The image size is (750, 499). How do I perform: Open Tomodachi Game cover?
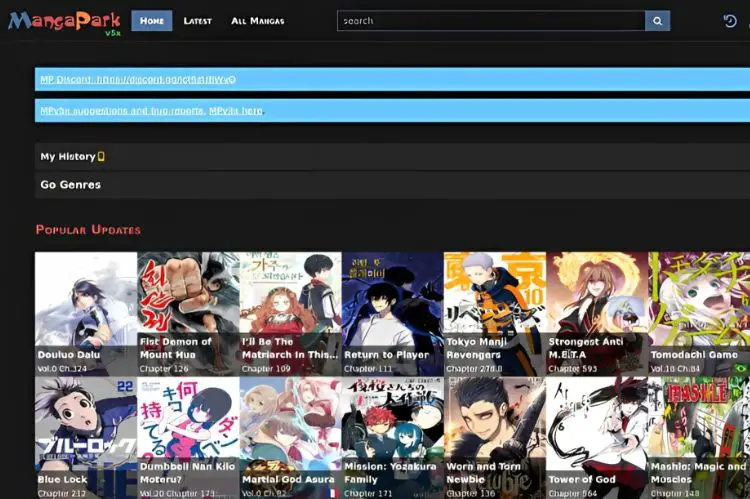[x=699, y=313]
